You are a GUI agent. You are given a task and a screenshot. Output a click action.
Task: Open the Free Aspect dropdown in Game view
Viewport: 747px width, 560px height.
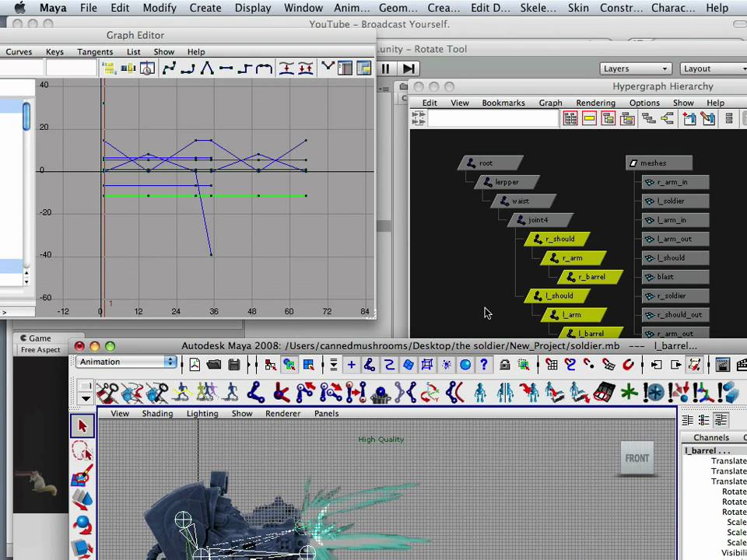tap(41, 349)
